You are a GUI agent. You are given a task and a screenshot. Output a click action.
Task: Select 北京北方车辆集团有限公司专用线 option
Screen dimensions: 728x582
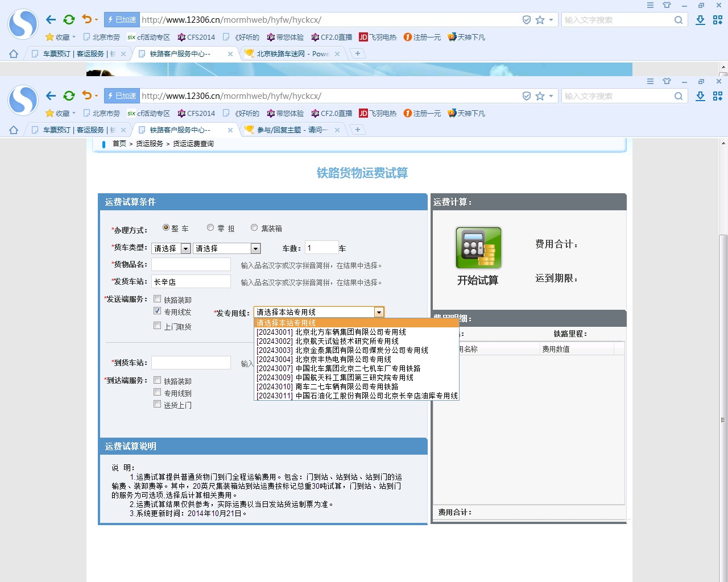[356, 332]
